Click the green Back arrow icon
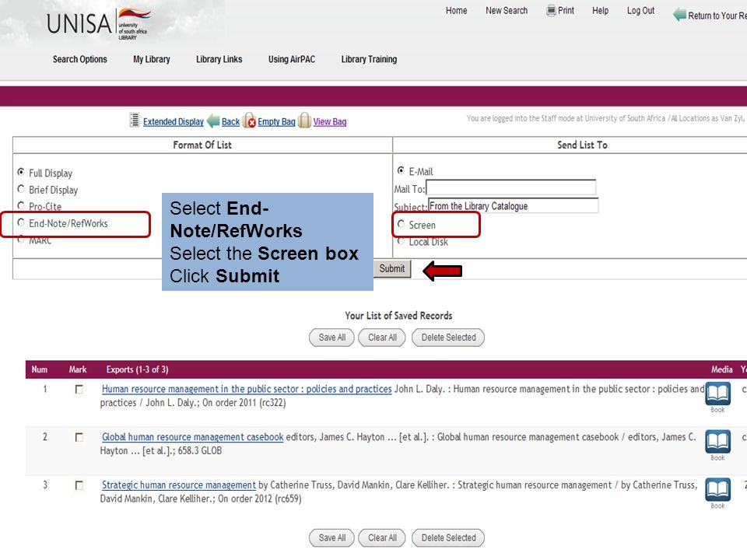 [x=213, y=121]
